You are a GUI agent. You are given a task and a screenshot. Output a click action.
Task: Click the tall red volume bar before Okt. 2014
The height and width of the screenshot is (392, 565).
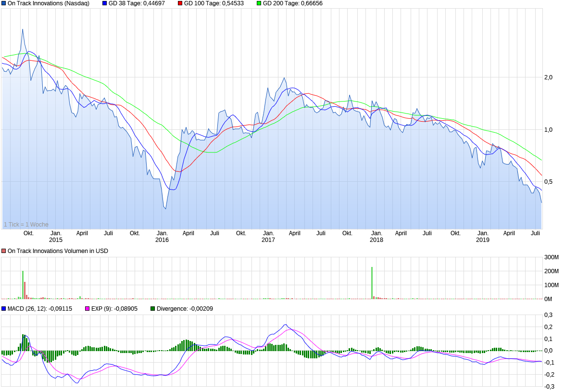[25, 291]
